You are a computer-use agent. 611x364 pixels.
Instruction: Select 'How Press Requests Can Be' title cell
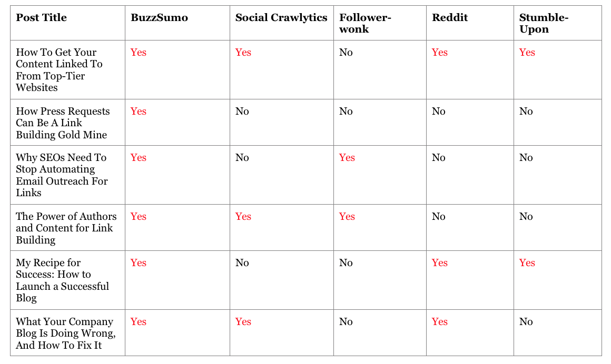63,123
